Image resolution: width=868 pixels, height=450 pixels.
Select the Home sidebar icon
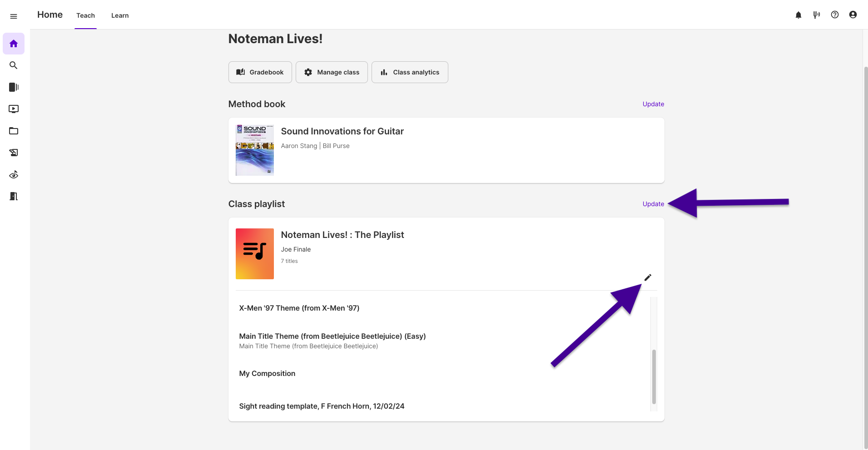click(14, 44)
